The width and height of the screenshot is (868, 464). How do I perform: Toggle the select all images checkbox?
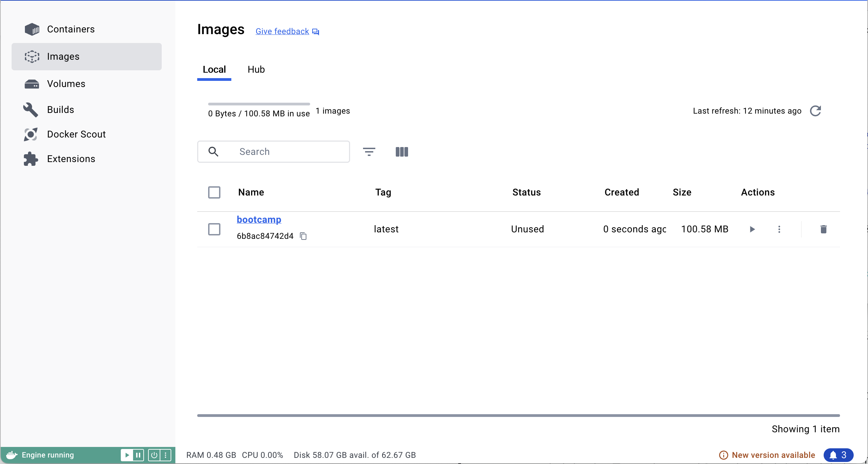214,192
